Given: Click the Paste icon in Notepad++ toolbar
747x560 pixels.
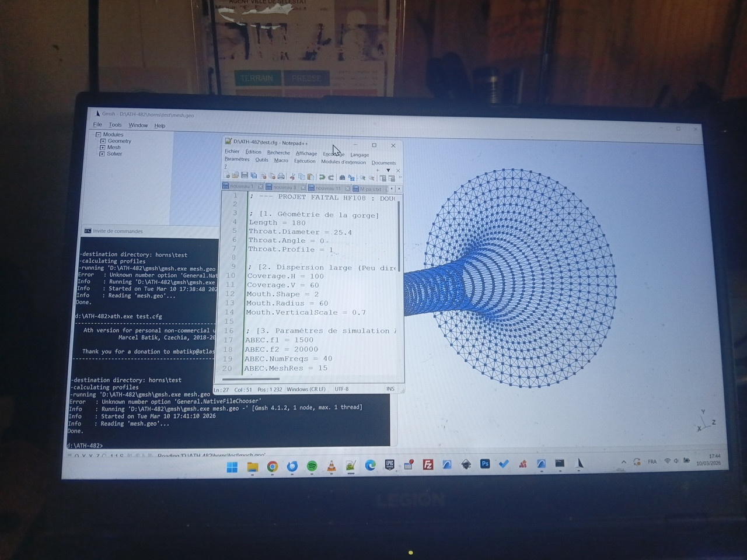Looking at the screenshot, I should [x=310, y=177].
